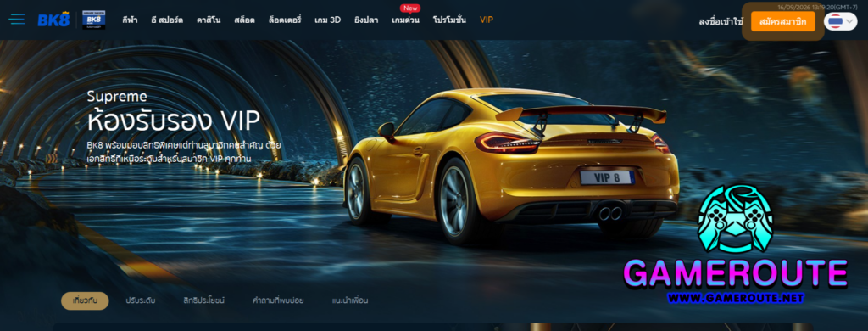Select the เกี่ยวกับ tab
The height and width of the screenshot is (331, 868).
[85, 300]
